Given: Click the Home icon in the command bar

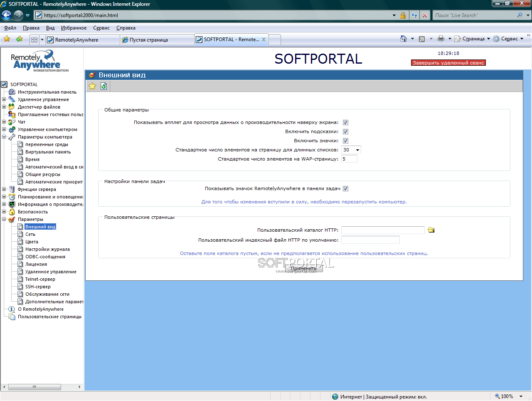Looking at the screenshot, I should pos(404,39).
